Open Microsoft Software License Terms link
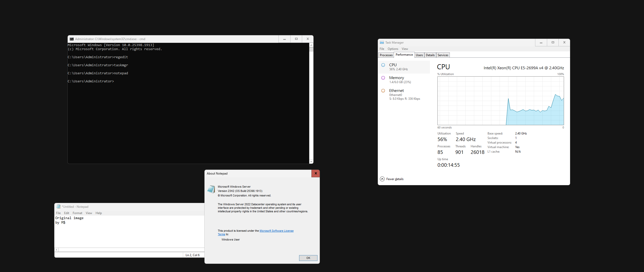The width and height of the screenshot is (644, 272). click(276, 231)
